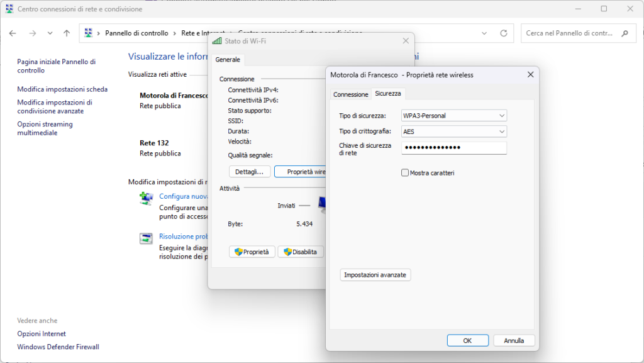Click the Control Panel icon in address bar
Screen dimensions: 644x363
88,33
